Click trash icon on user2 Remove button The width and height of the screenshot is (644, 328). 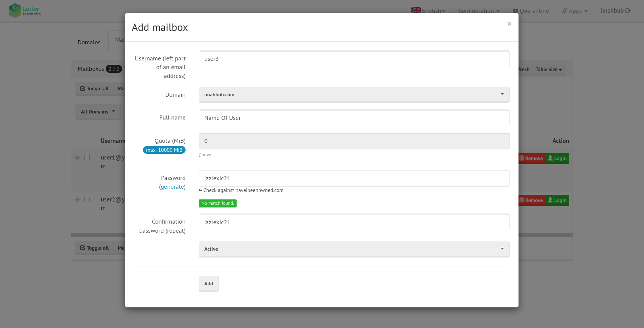tap(522, 200)
